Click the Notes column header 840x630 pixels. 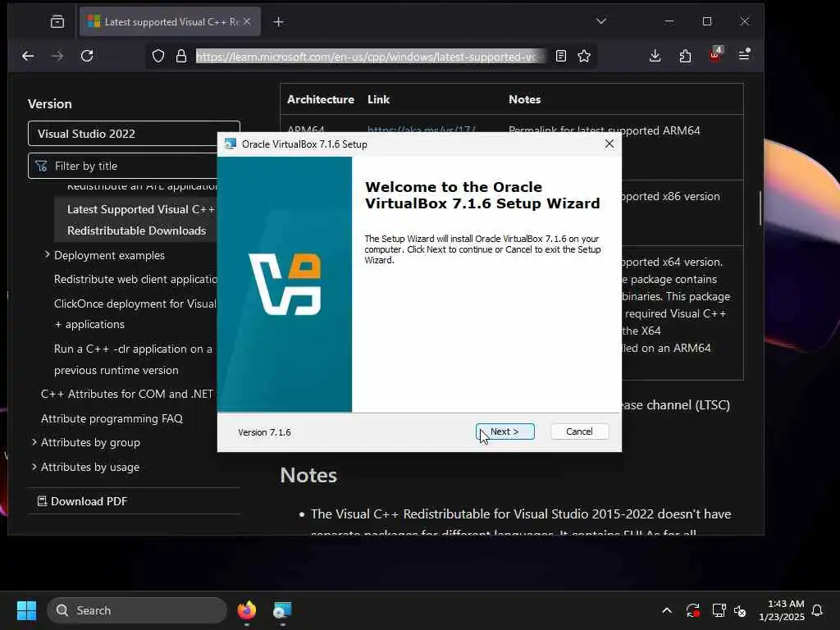(x=524, y=99)
